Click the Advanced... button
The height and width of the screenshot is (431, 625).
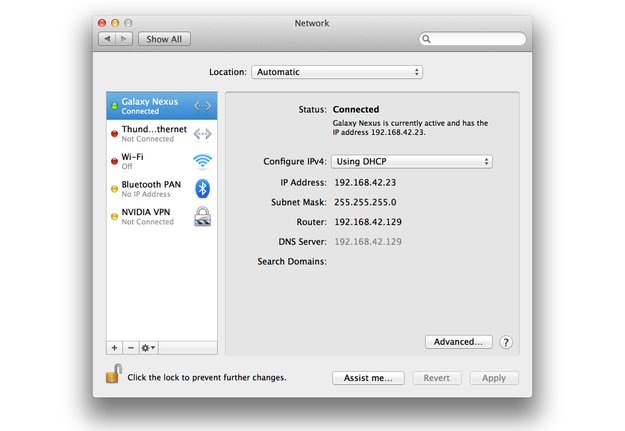[458, 342]
